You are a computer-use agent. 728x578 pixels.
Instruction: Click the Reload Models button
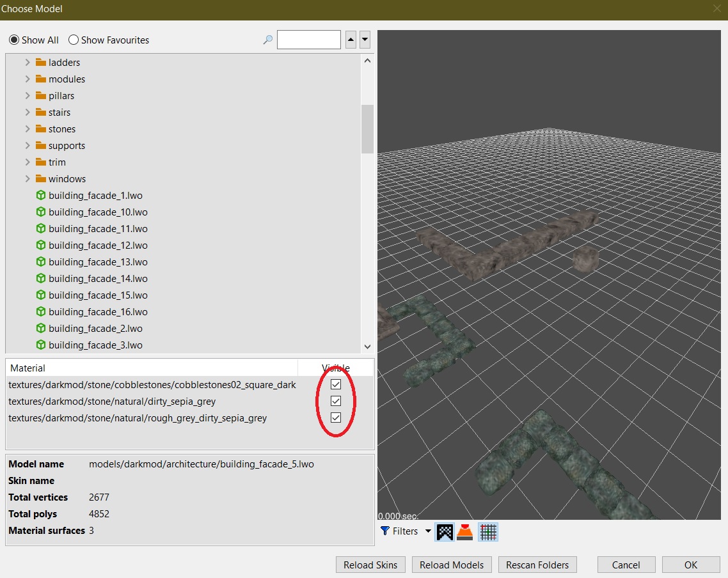452,565
